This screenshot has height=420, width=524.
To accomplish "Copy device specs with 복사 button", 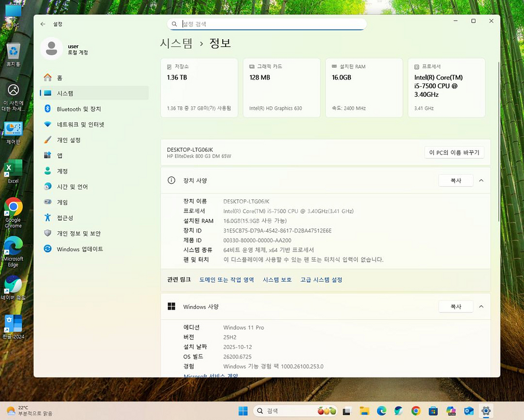I will tap(456, 181).
